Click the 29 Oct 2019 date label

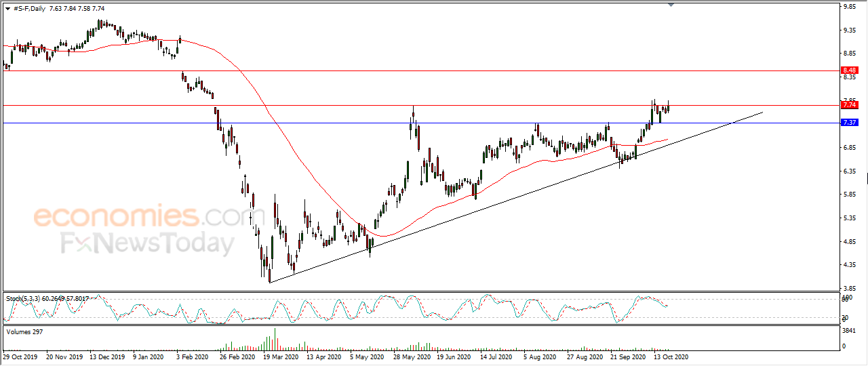[x=20, y=356]
